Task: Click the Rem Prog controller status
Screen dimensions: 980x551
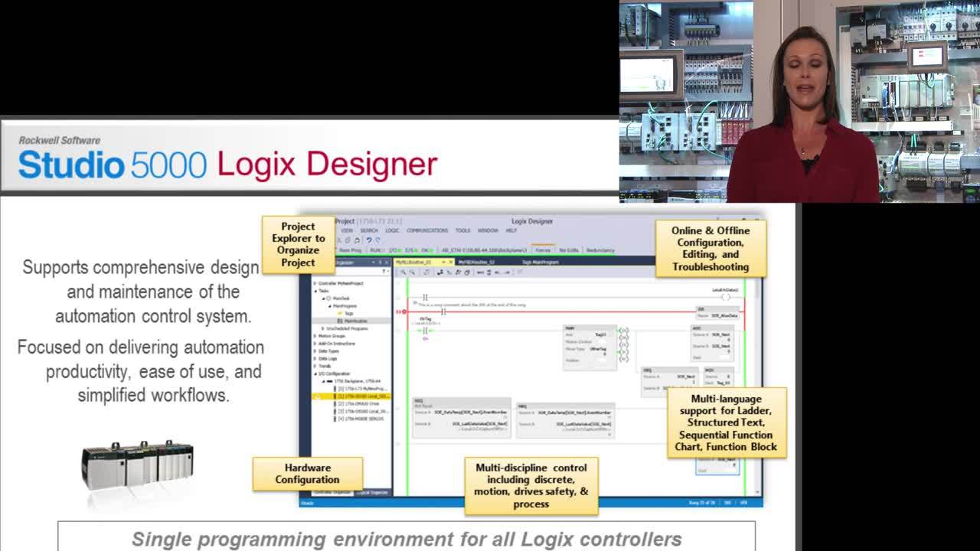Action: 351,250
